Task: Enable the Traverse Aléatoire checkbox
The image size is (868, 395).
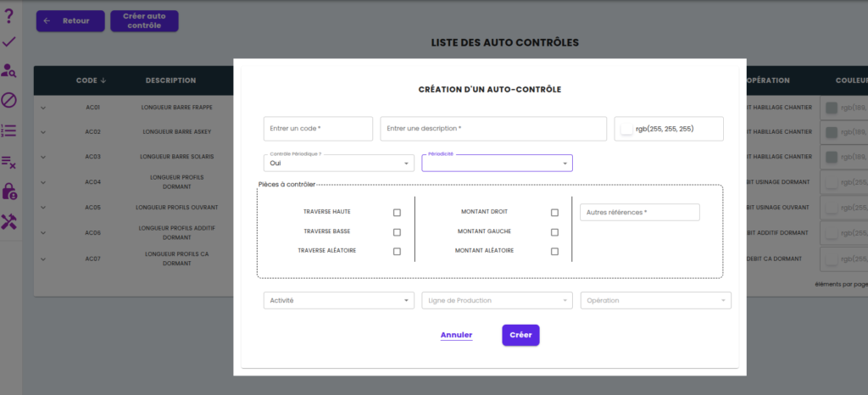Action: click(397, 252)
